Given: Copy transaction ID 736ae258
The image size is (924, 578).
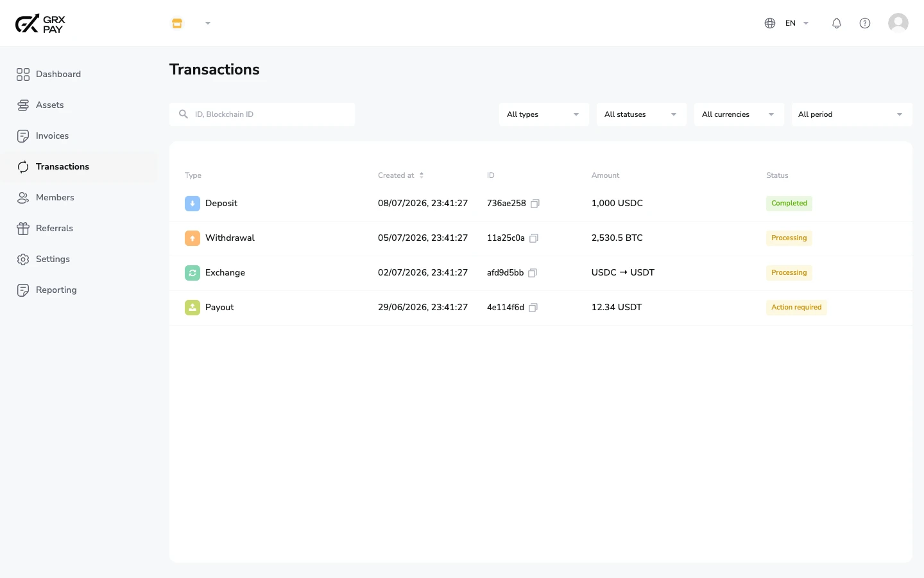Looking at the screenshot, I should click(x=535, y=204).
